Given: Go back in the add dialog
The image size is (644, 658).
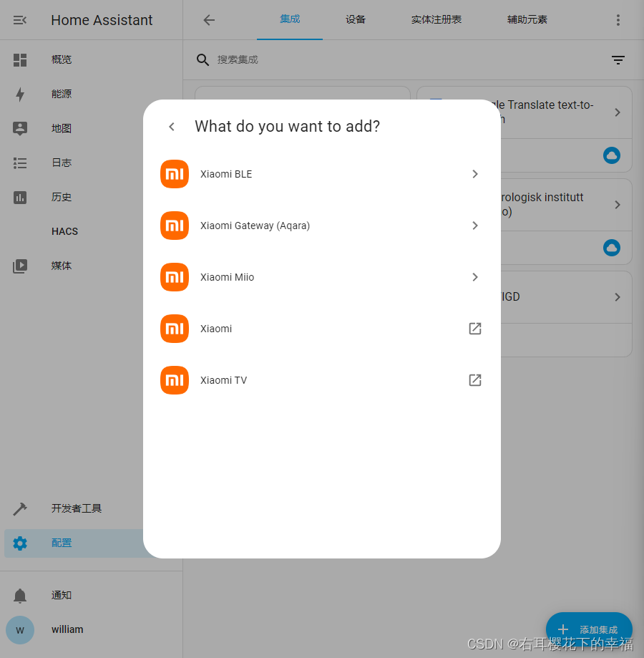Looking at the screenshot, I should [172, 126].
